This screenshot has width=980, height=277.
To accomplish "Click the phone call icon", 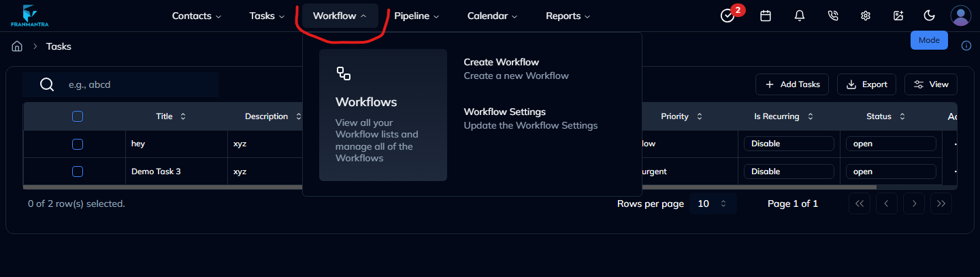I will (x=832, y=16).
